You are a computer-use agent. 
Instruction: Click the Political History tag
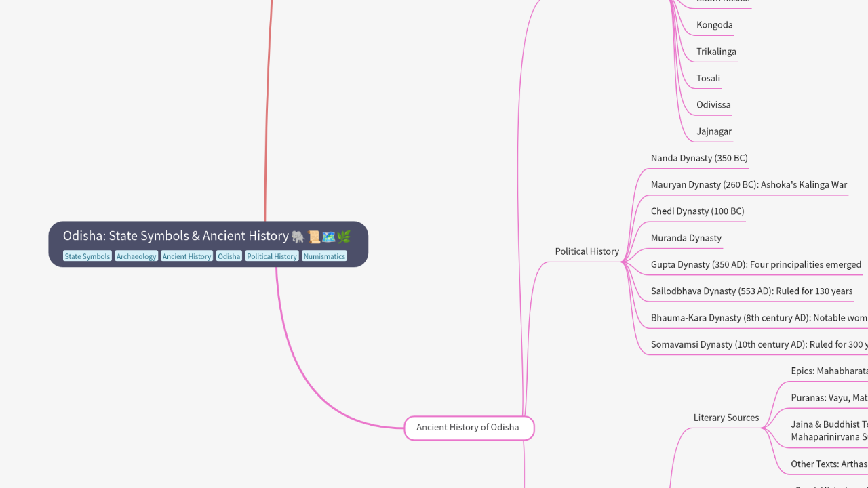pyautogui.click(x=271, y=256)
